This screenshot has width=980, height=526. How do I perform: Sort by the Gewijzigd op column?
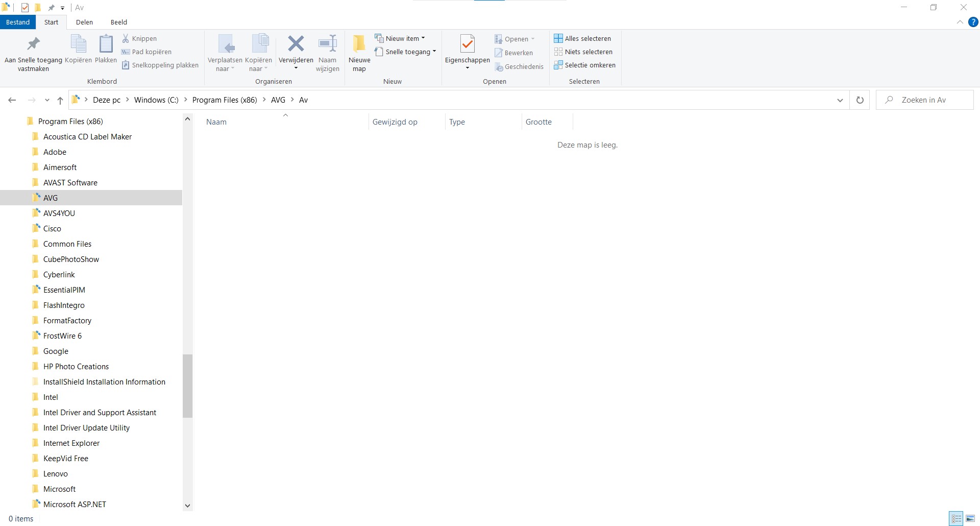(395, 122)
